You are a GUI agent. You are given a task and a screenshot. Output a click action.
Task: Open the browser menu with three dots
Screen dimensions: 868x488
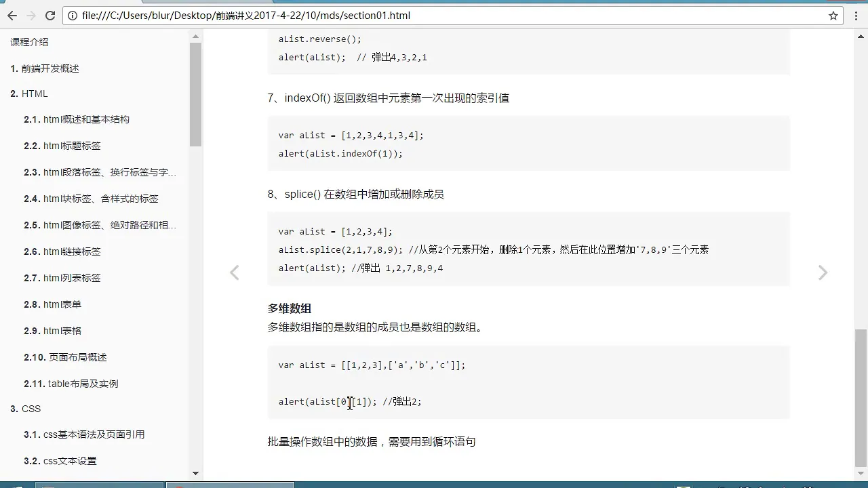coord(855,16)
